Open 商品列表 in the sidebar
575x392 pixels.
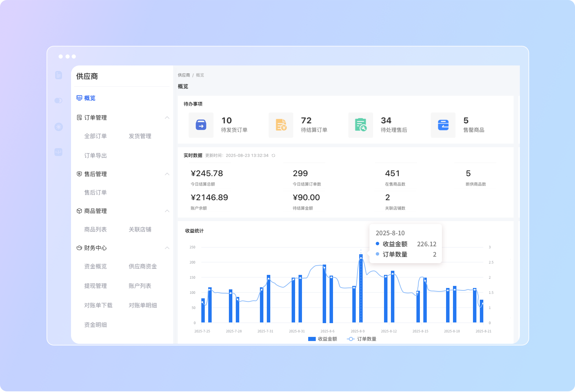click(95, 229)
